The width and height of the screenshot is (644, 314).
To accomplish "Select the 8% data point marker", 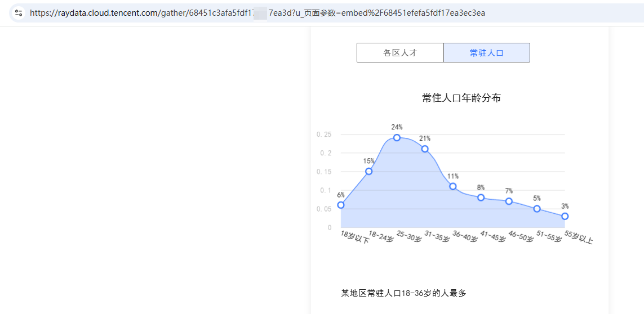I will pos(481,198).
